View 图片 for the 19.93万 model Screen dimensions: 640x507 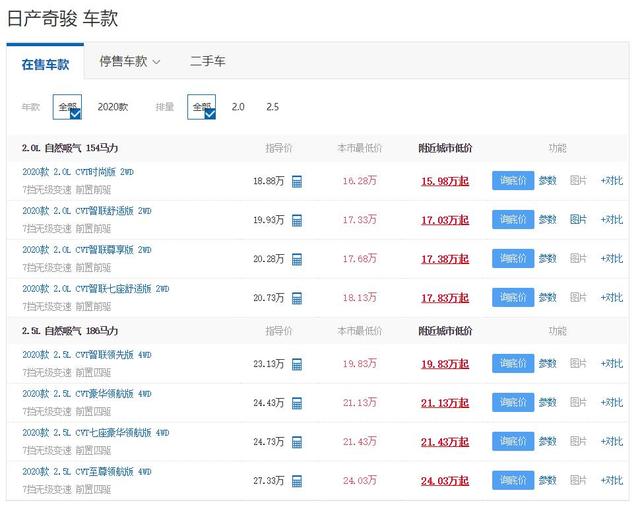pos(578,220)
